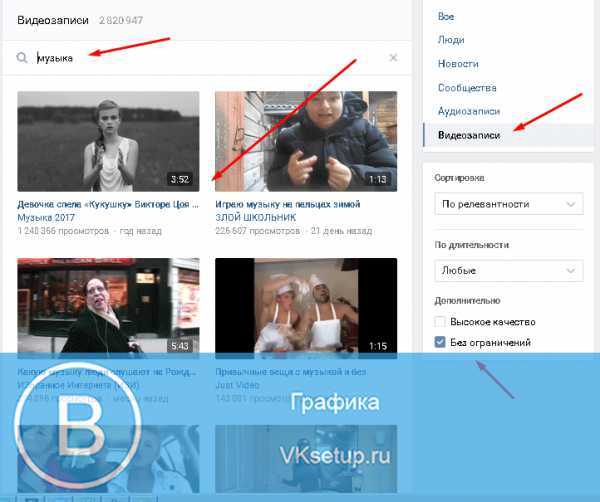This screenshot has width=600, height=502.
Task: Click the 21 день назад text
Action: click(x=341, y=231)
